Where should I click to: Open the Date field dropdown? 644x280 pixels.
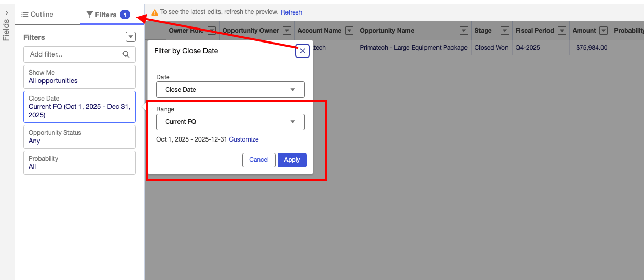(230, 90)
